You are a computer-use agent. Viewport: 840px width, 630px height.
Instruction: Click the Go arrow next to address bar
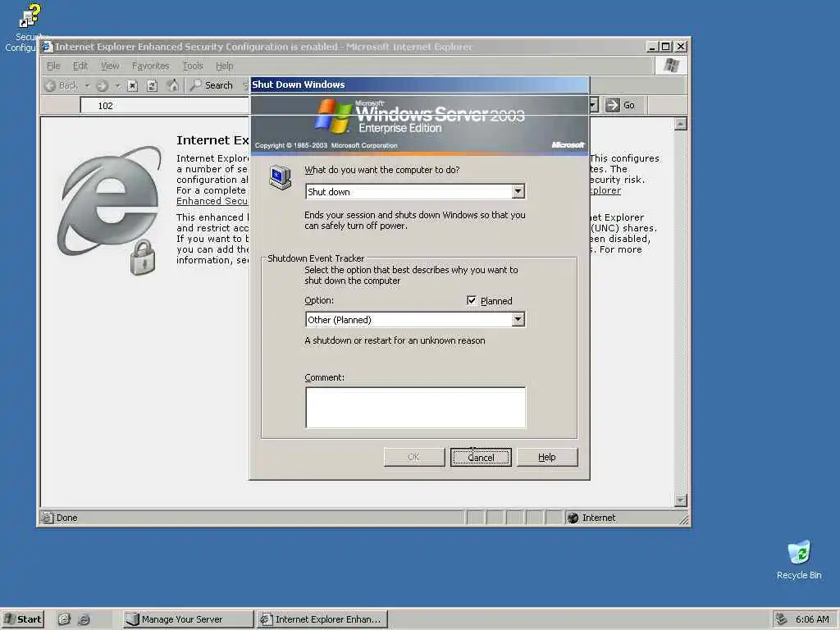pos(612,105)
